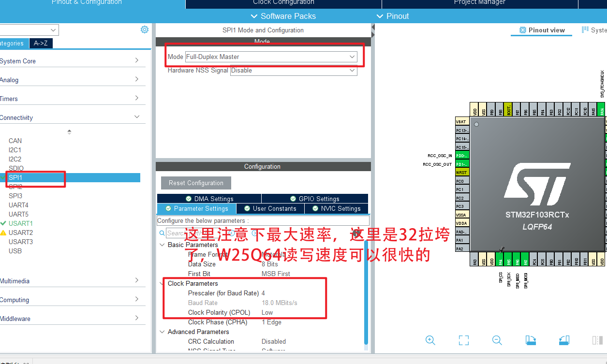Screen dimensions: 607x364
Task: Select UART4 in the Connectivity list
Action: point(18,205)
